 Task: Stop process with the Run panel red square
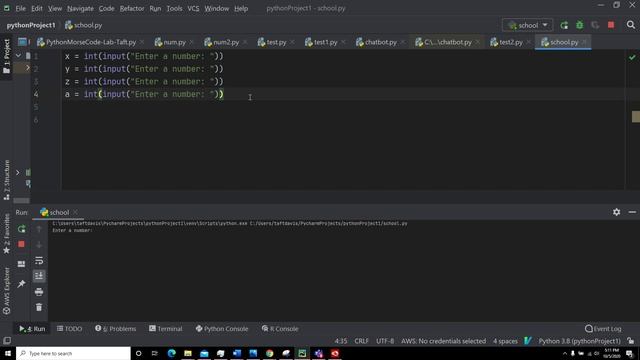tap(22, 244)
